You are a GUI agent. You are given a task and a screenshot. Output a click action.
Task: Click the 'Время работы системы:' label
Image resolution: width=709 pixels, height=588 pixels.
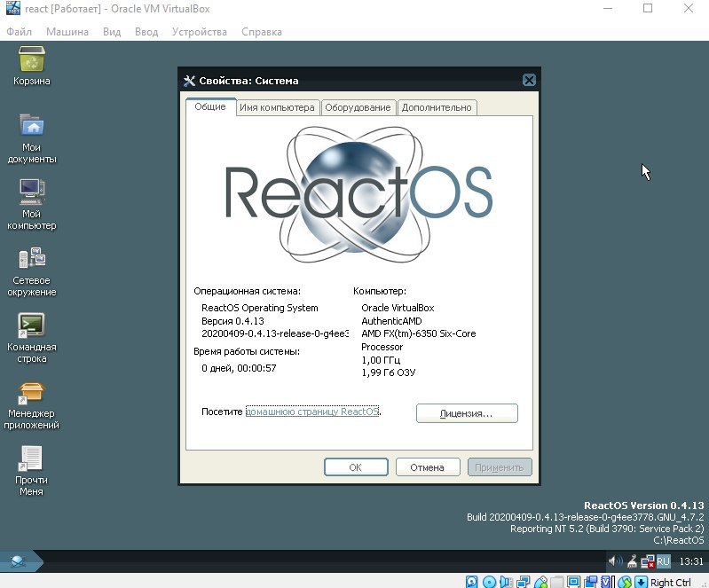(x=247, y=351)
